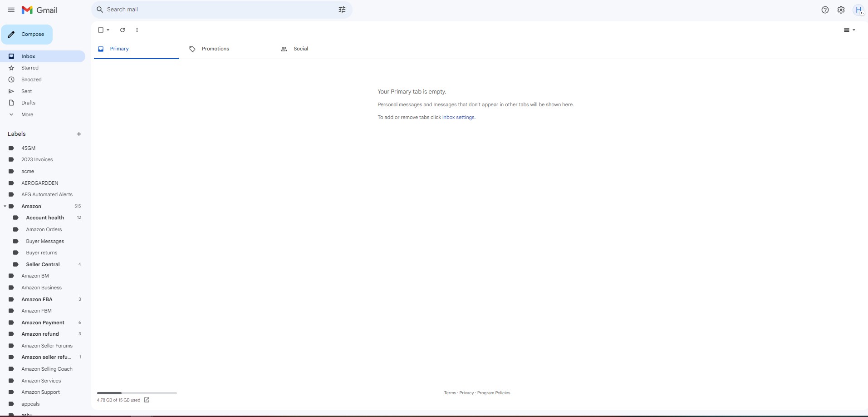Click the Social people icon
The image size is (868, 417).
point(284,49)
